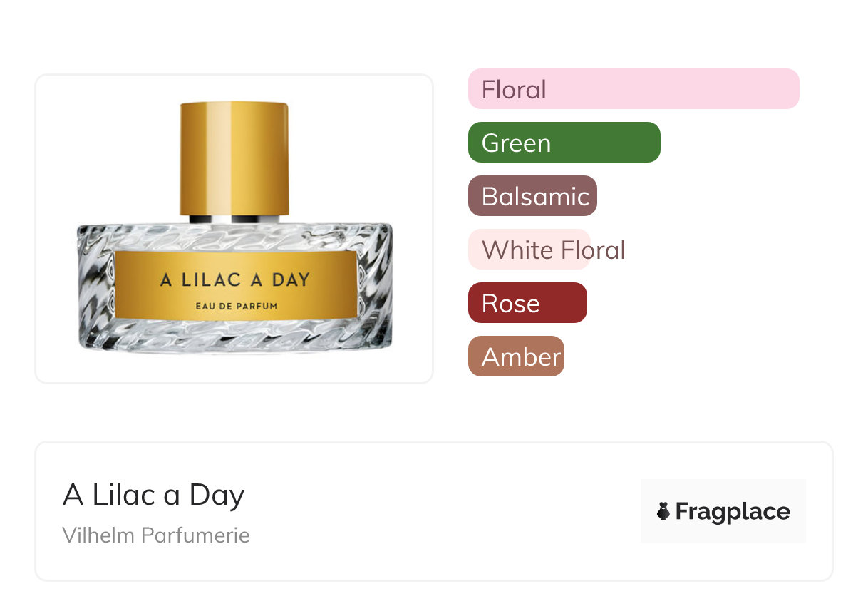
Task: Click the twisted glass on the bottle's left side
Action: (x=95, y=285)
